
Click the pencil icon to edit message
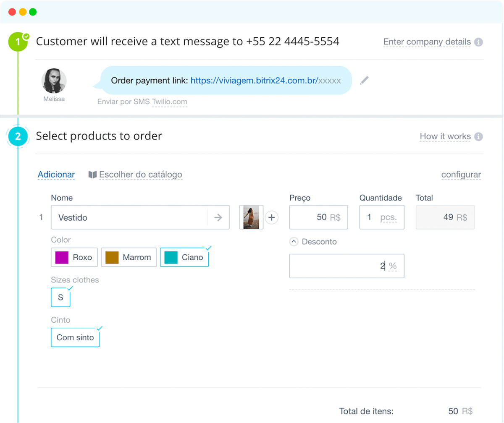point(364,81)
